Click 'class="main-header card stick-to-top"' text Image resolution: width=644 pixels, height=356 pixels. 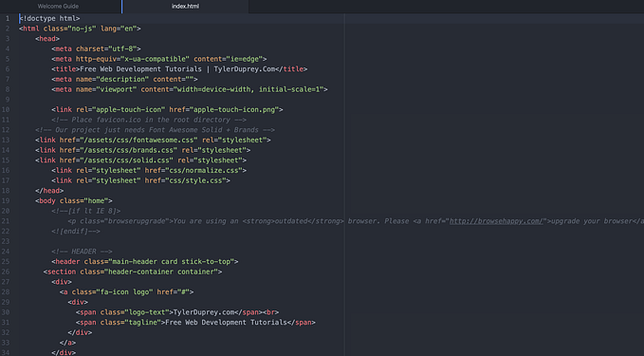(x=159, y=261)
